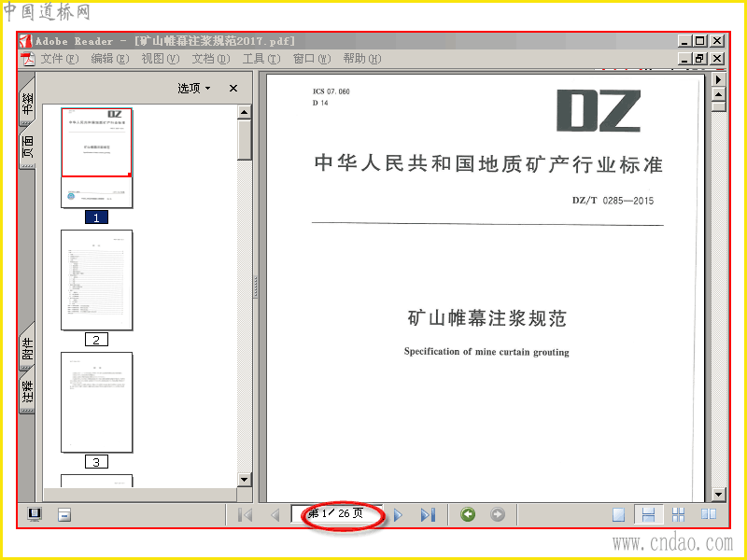Screen dimensions: 747x560
Task: Click the page number field 第1/26页
Action: click(336, 514)
